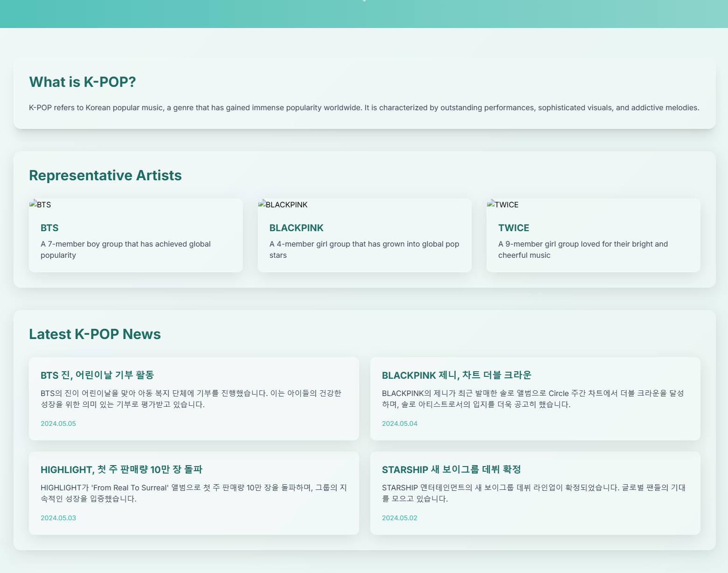Open the TWICE artist card title
Viewport: 728px width, 573px height.
tap(514, 228)
